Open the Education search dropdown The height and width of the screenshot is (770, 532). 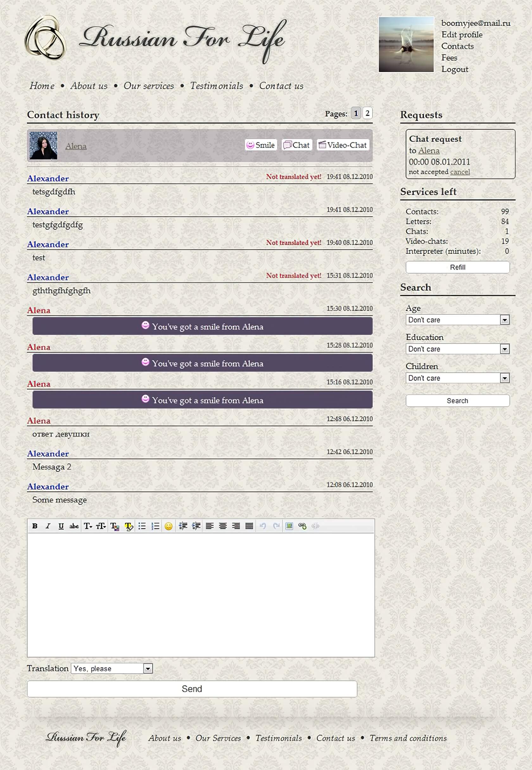tap(504, 349)
